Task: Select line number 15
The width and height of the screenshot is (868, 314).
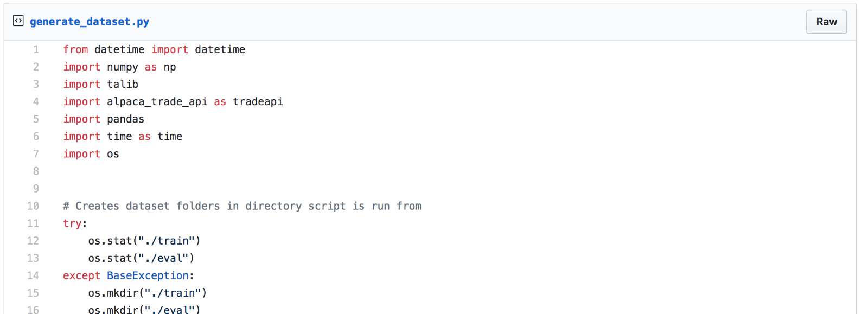Action: click(33, 293)
